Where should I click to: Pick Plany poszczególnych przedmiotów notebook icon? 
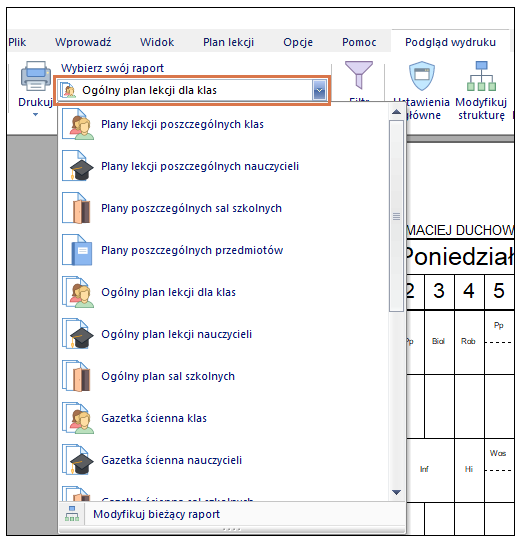point(77,250)
